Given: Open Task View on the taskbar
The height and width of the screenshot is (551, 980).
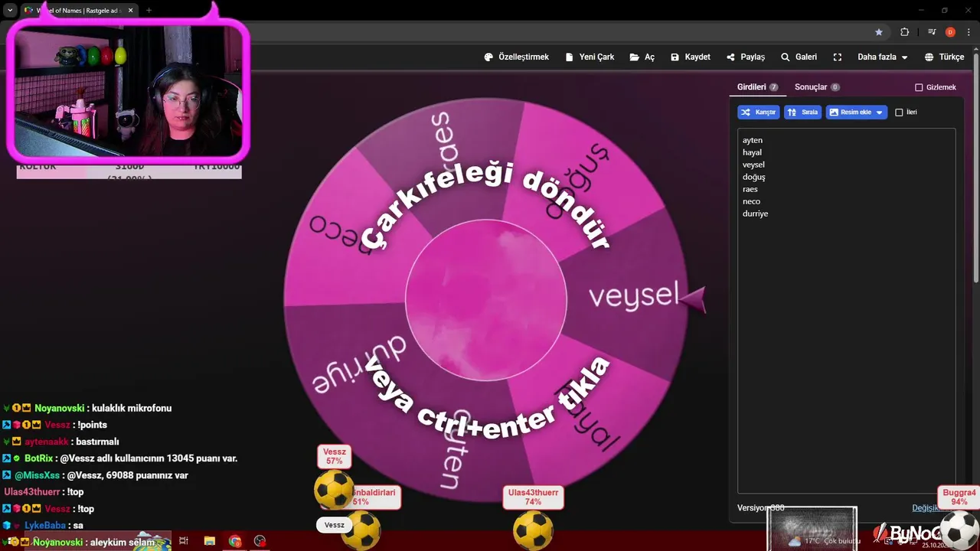Looking at the screenshot, I should coord(184,541).
